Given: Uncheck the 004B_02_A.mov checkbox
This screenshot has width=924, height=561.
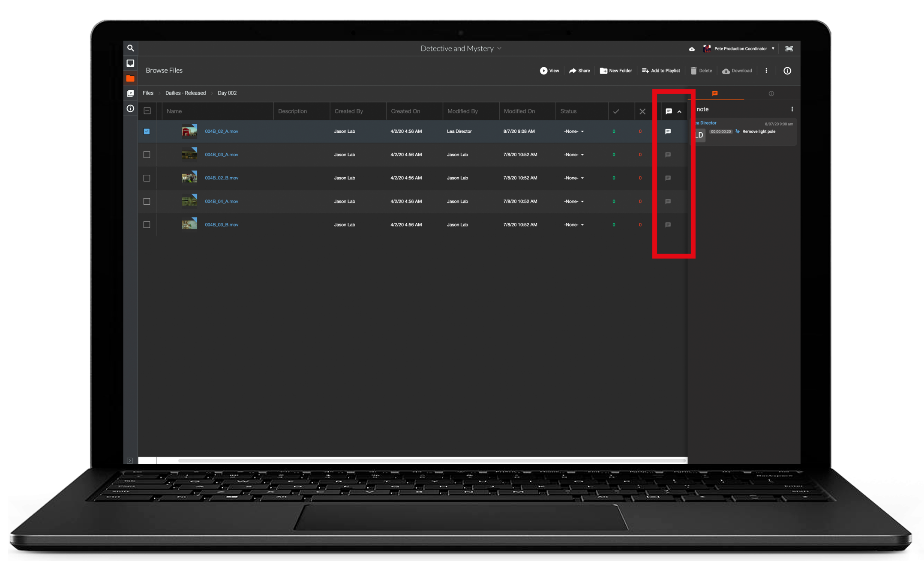Looking at the screenshot, I should [147, 131].
